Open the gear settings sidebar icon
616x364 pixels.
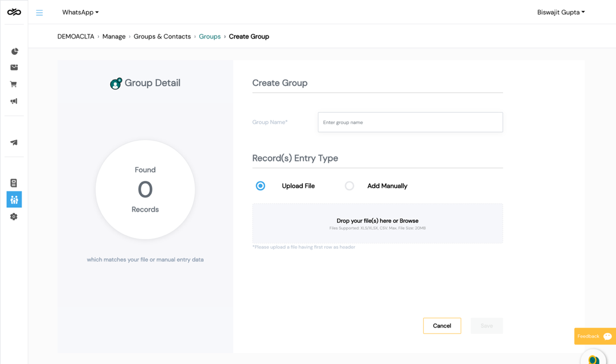pos(14,217)
